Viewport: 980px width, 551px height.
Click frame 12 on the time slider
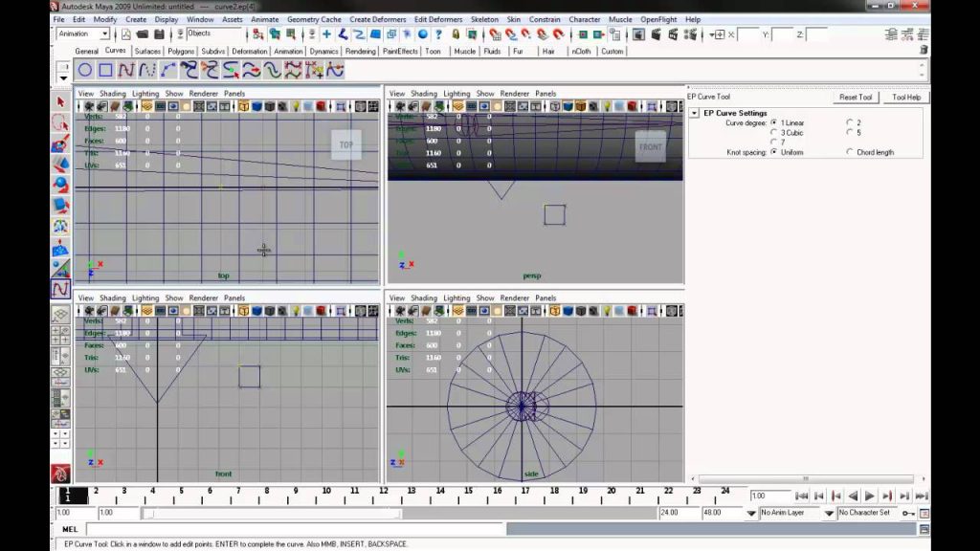(383, 496)
